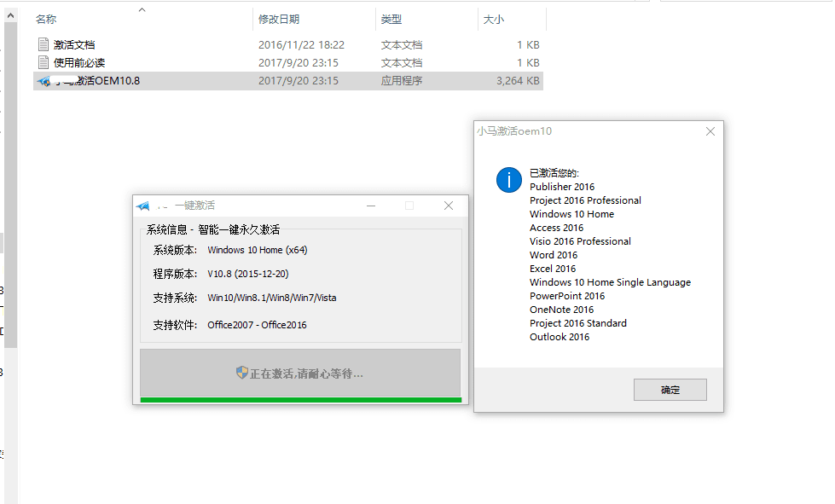Close the 小马激活oem10 dialog
This screenshot has height=504, width=835.
(x=710, y=131)
